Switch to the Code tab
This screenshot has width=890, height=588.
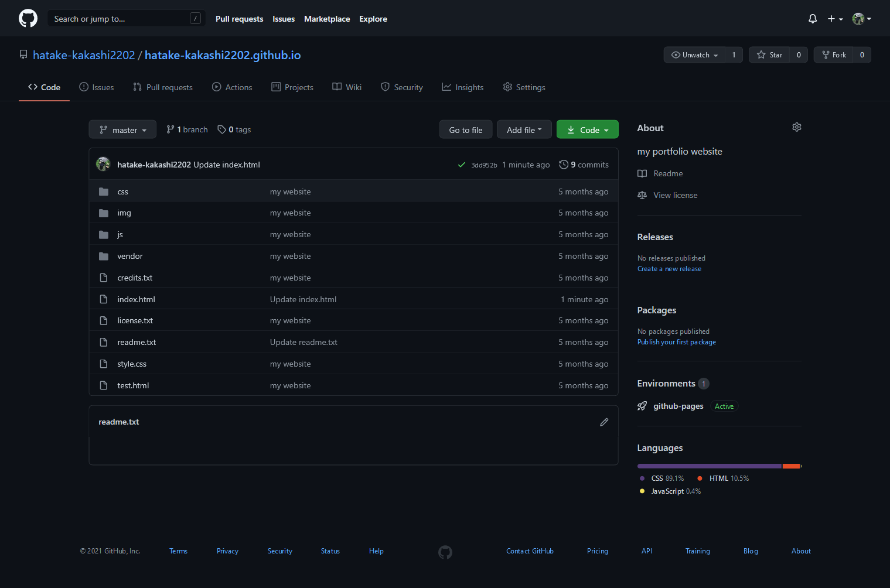[x=44, y=87]
